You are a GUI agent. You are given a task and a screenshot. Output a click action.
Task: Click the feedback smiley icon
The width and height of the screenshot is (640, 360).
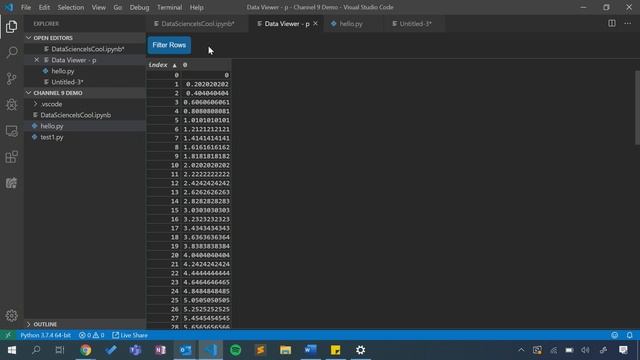[614, 335]
